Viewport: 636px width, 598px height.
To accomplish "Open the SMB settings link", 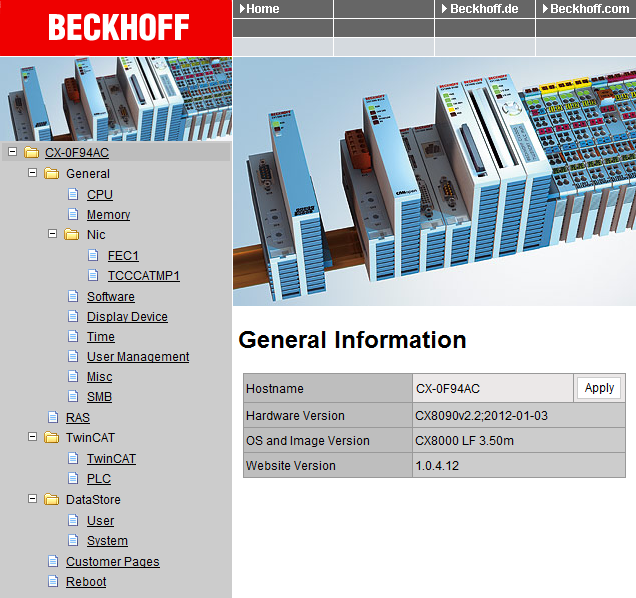I will click(99, 397).
